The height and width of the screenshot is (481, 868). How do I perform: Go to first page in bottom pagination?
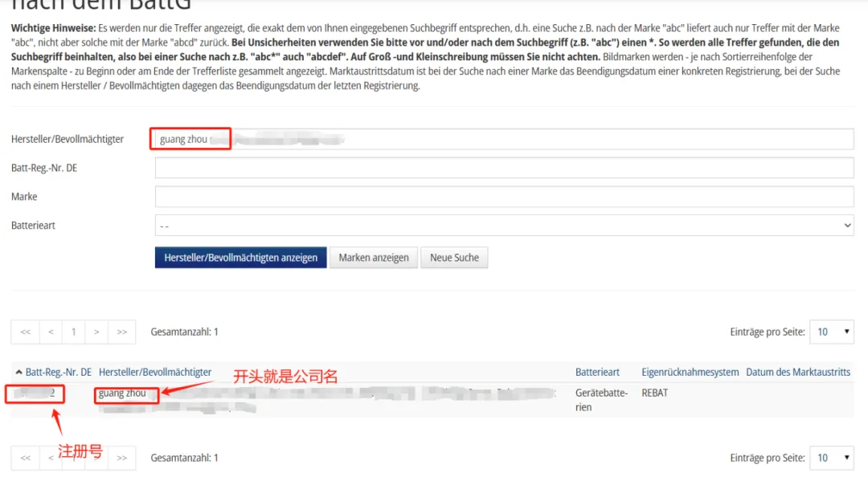26,458
